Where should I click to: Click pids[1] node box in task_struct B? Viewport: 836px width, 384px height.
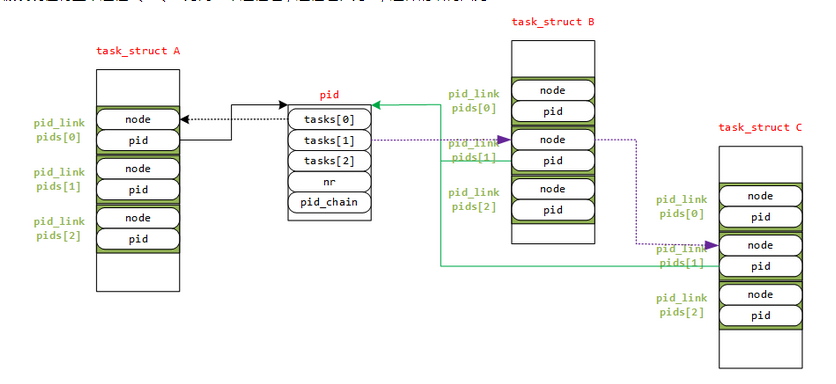click(553, 140)
